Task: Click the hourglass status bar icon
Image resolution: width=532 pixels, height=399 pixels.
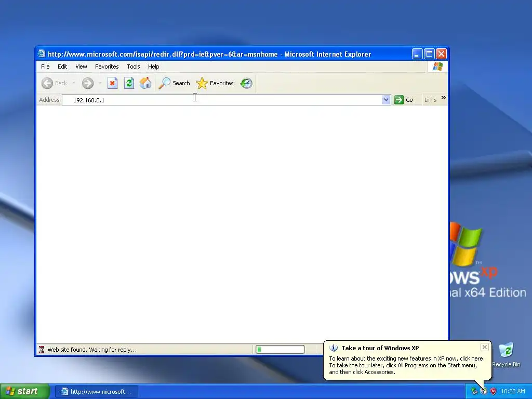Action: pyautogui.click(x=42, y=350)
